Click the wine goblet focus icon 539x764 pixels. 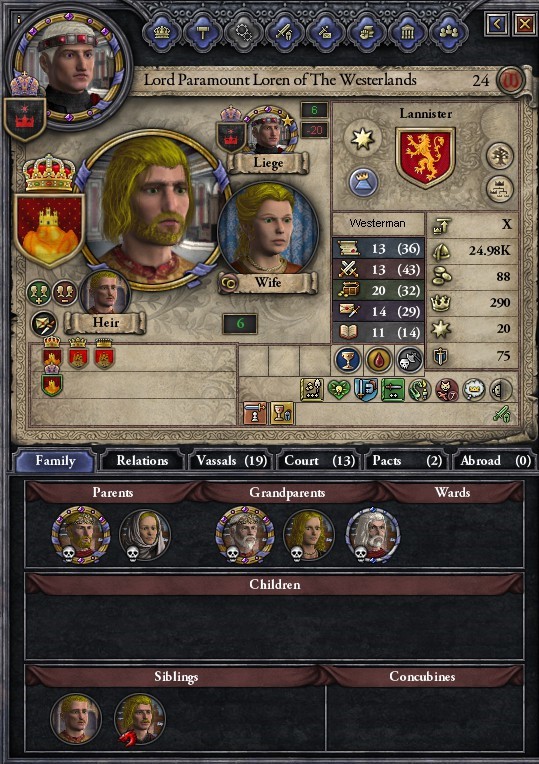(347, 361)
